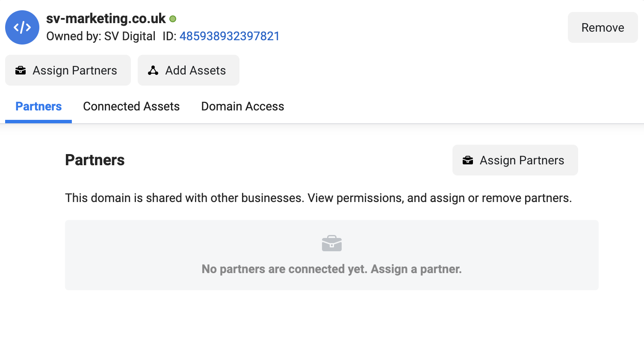The height and width of the screenshot is (339, 644).
Task: Click the 'This domain is shared' description
Action: click(x=318, y=198)
